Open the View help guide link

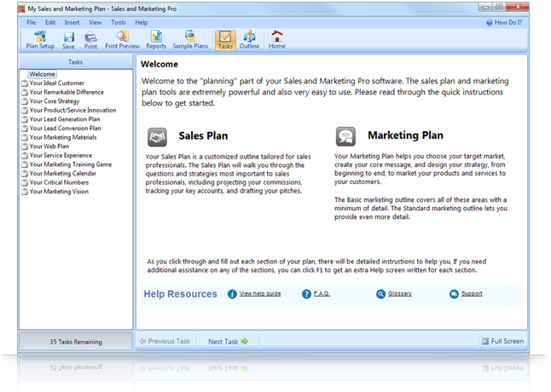coord(260,293)
